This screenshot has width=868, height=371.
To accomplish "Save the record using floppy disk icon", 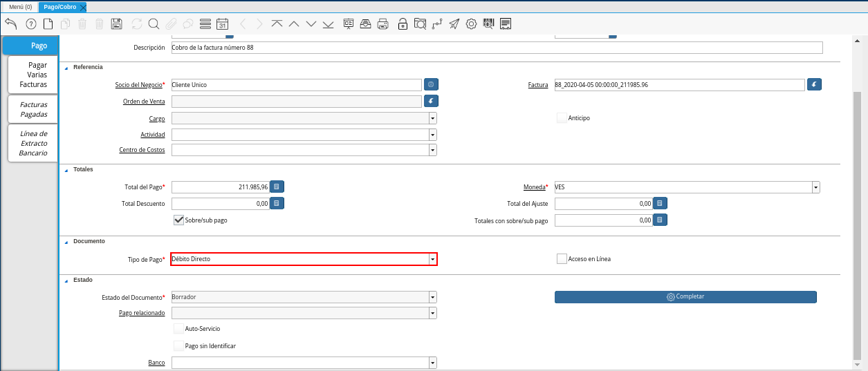I will (x=117, y=24).
